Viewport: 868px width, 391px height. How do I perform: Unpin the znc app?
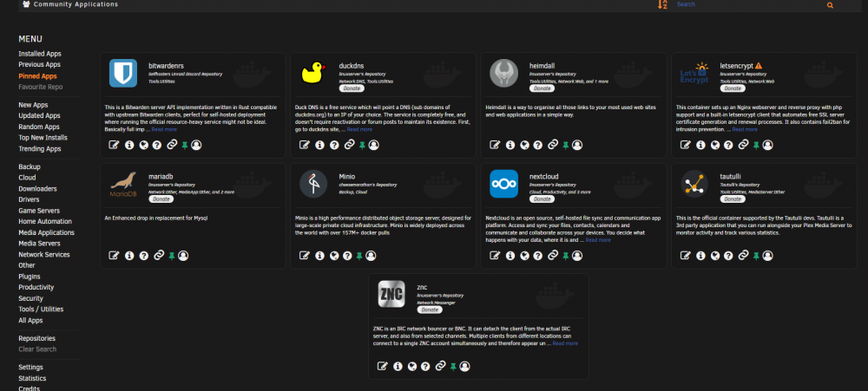click(453, 367)
